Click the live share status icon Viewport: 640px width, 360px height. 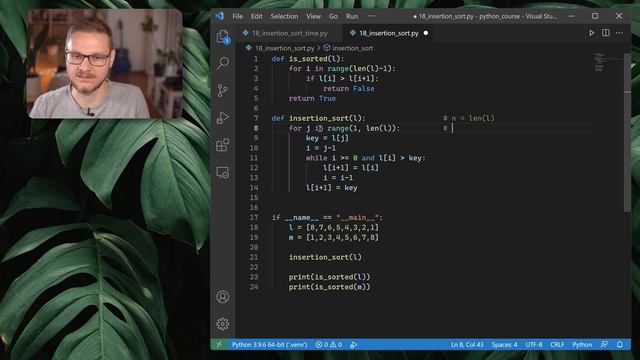[x=353, y=344]
